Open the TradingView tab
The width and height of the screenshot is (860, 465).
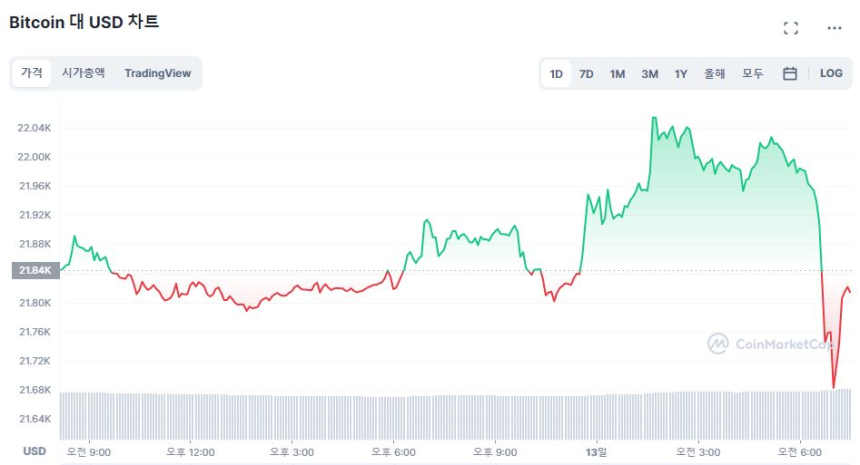157,73
